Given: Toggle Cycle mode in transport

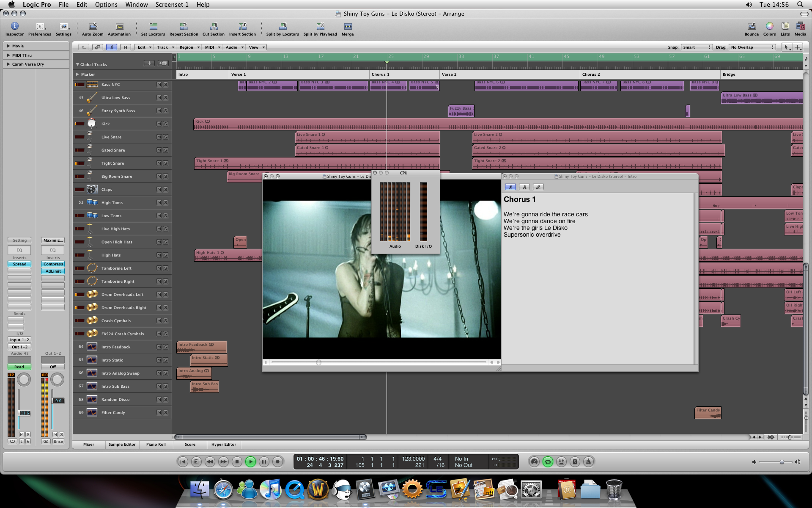Looking at the screenshot, I should (548, 461).
